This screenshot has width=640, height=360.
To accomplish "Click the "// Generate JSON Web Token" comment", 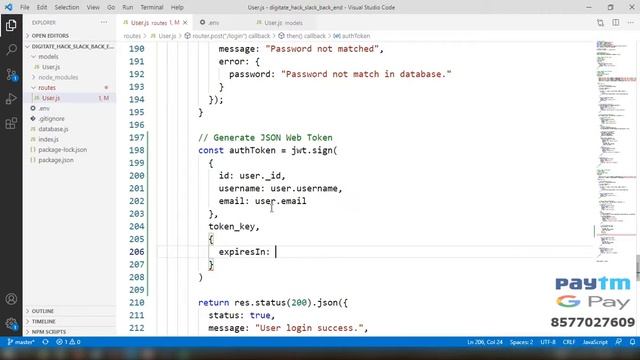I will coord(265,138).
